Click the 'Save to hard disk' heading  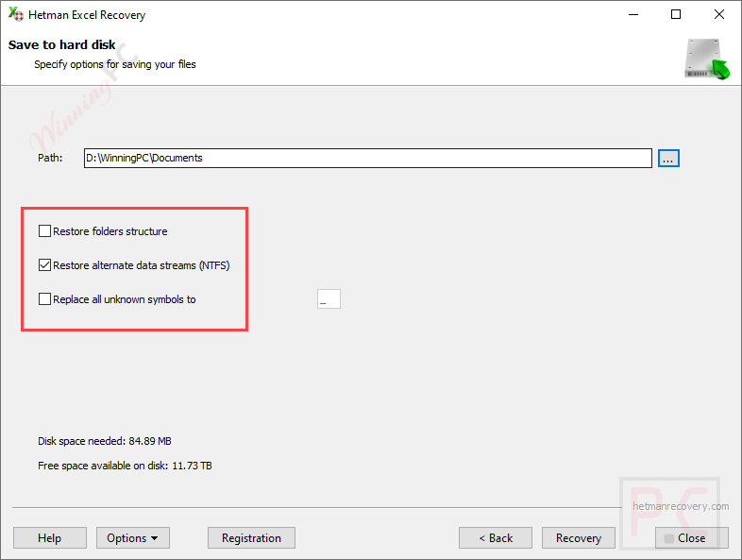coord(61,44)
